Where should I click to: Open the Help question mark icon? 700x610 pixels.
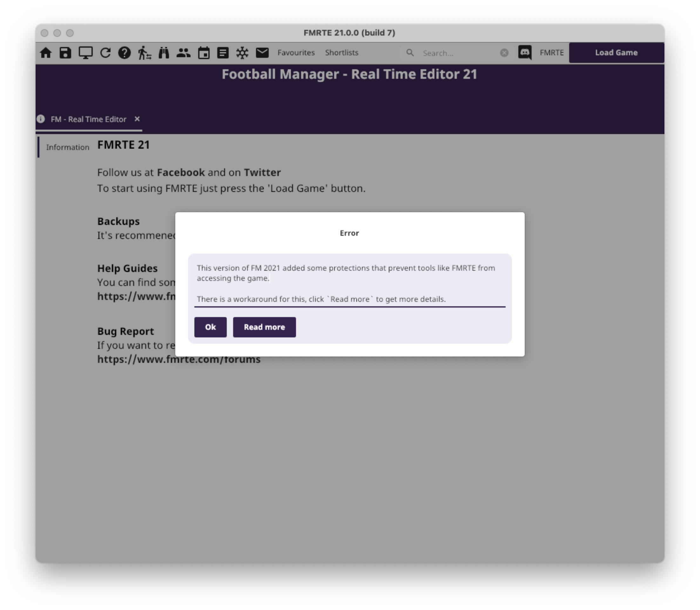(124, 53)
